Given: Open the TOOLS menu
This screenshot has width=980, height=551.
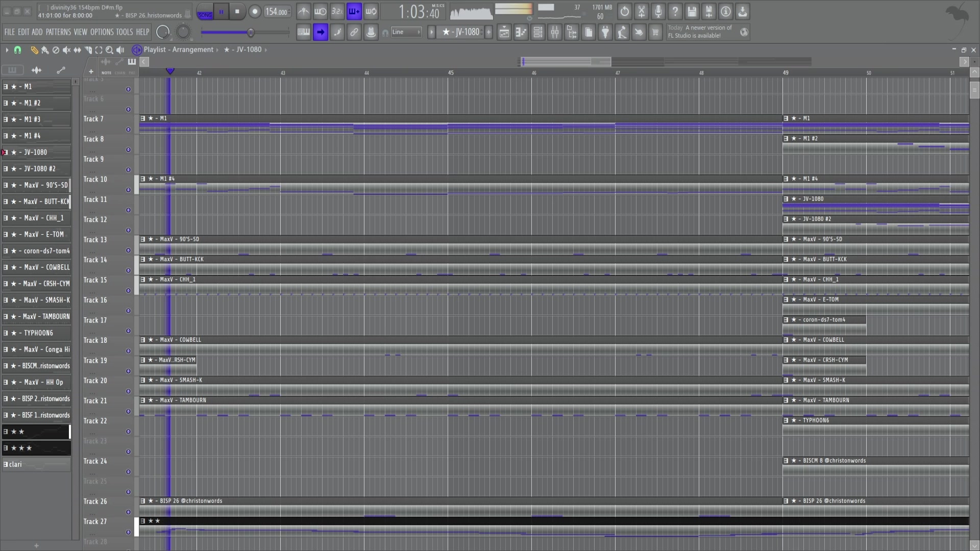Looking at the screenshot, I should [x=125, y=32].
